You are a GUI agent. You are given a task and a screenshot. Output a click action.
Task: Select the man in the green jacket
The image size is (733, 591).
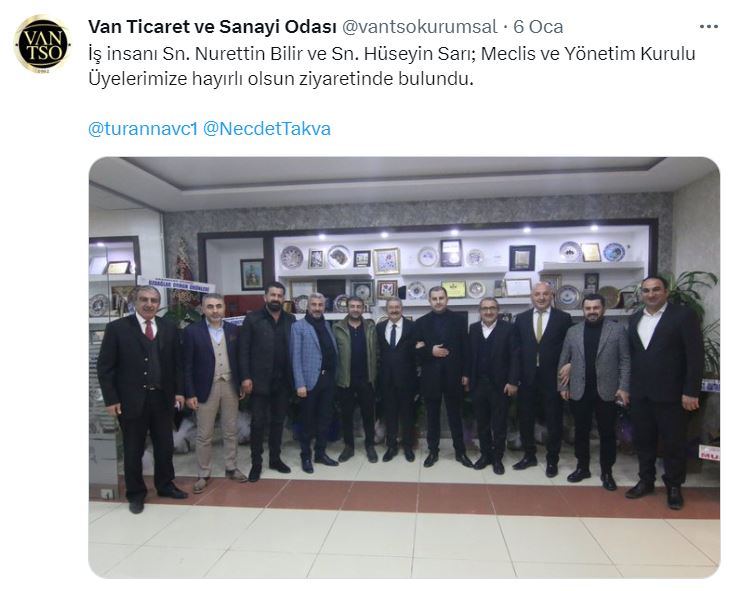pyautogui.click(x=357, y=379)
